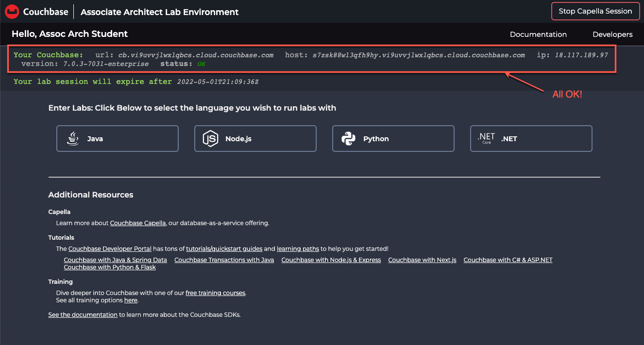Open Couchbase with C# & ASP.NET
Image resolution: width=644 pixels, height=345 pixels.
(x=508, y=260)
